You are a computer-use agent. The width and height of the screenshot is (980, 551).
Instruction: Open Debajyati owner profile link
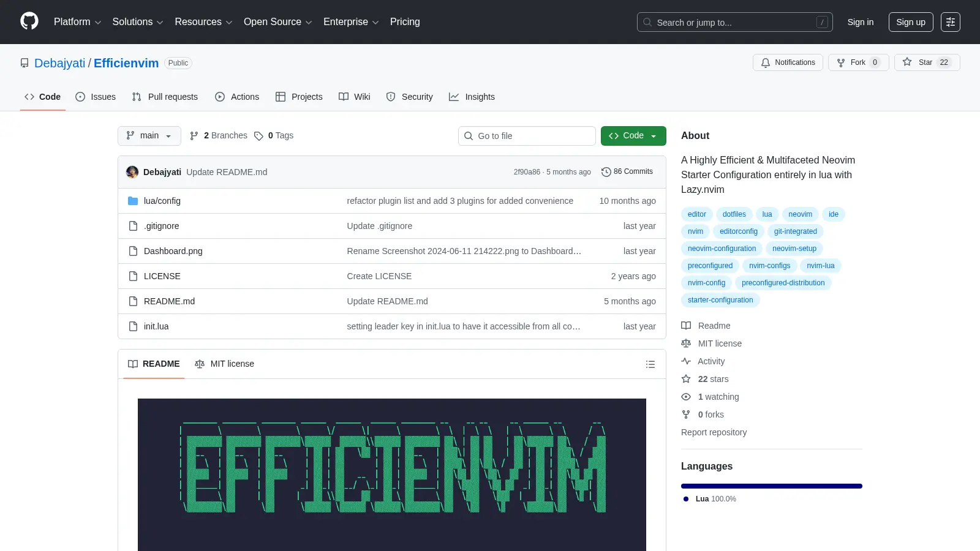pos(60,63)
